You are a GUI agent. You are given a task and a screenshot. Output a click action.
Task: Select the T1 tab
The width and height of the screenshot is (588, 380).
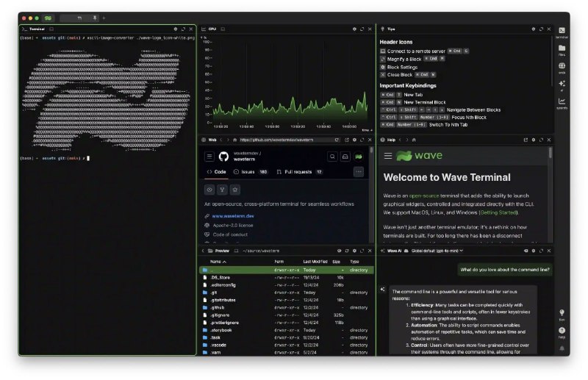[79, 18]
